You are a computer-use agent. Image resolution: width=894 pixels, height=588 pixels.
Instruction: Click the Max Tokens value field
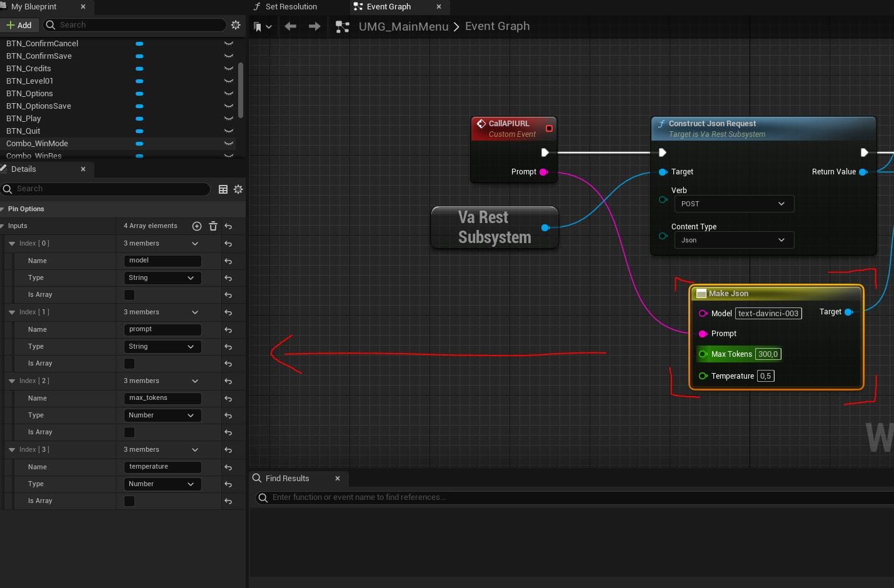coord(768,354)
